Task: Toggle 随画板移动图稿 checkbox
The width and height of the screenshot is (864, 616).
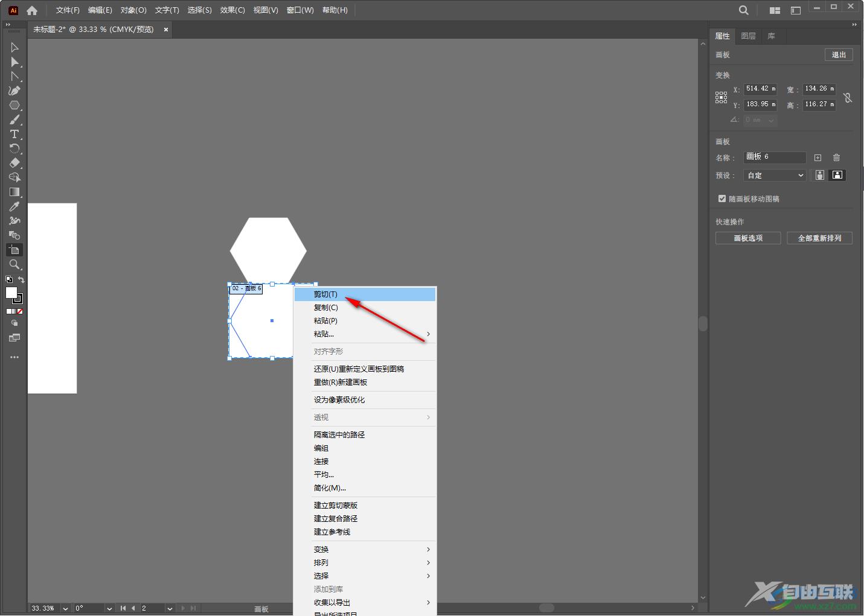Action: pyautogui.click(x=722, y=198)
